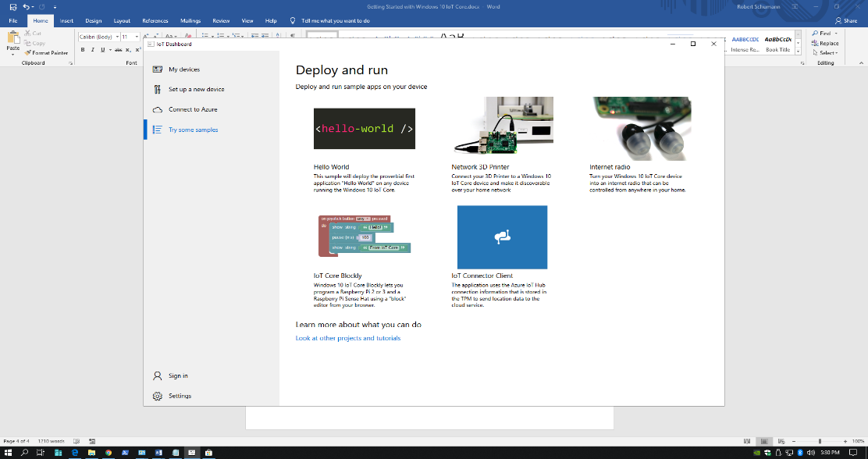
Task: Open the Calibri font name dropdown
Action: pyautogui.click(x=117, y=37)
